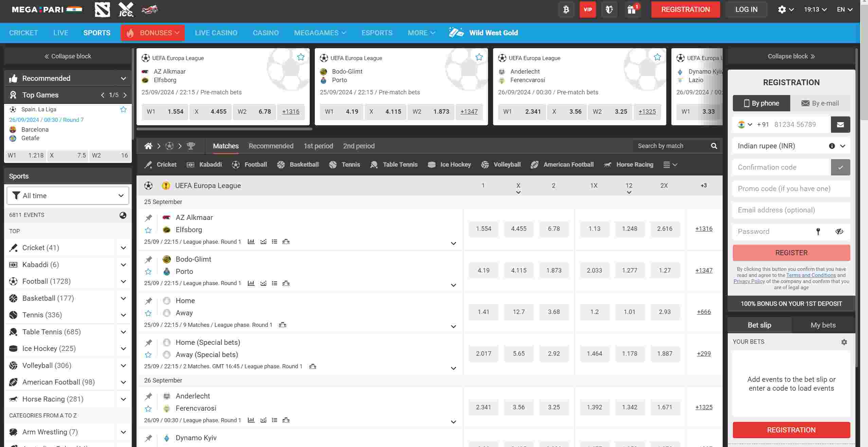Viewport: 868px width, 447px height.
Task: Favorite the Anderlecht top card star
Action: (657, 57)
